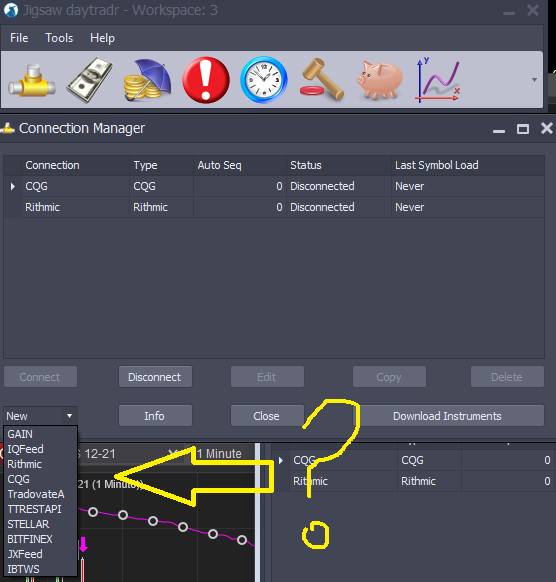Expand the toolbar overflow arrow
This screenshot has height=582, width=556.
pos(534,80)
